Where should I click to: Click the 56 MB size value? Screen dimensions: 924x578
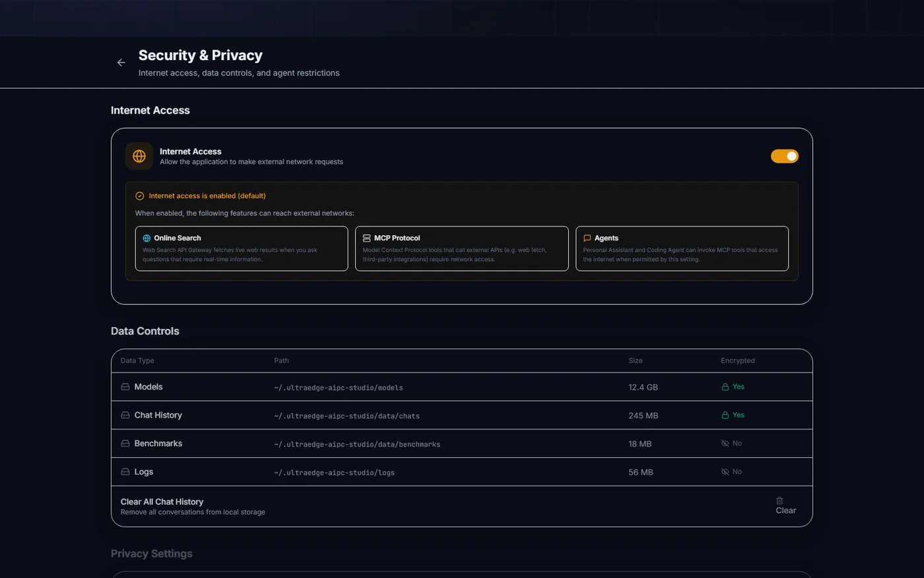(x=640, y=472)
